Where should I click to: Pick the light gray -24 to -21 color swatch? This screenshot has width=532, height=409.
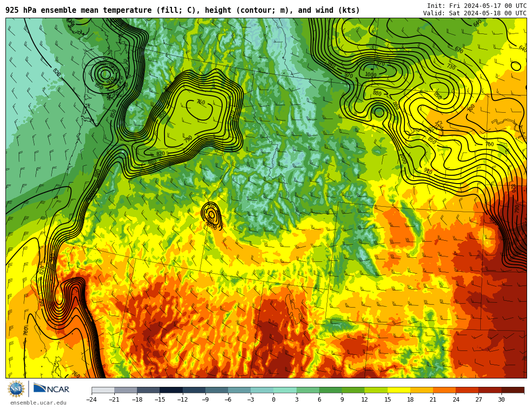coord(103,390)
